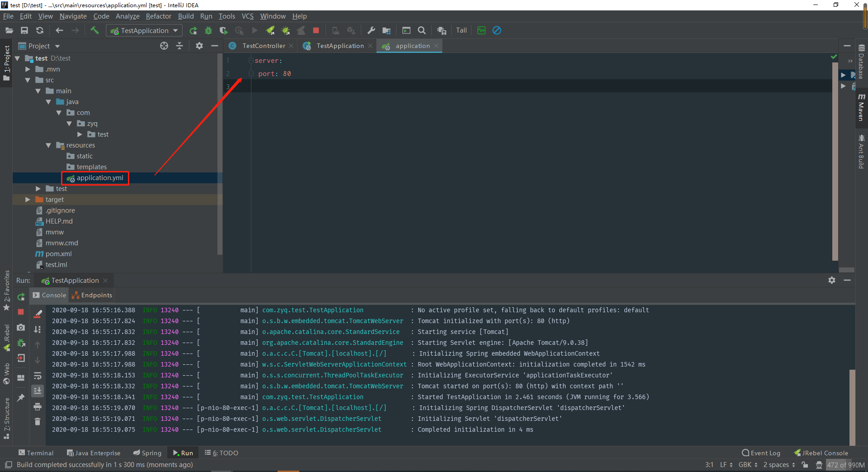868x472 pixels.
Task: Collapse the src folder
Action: pyautogui.click(x=28, y=80)
